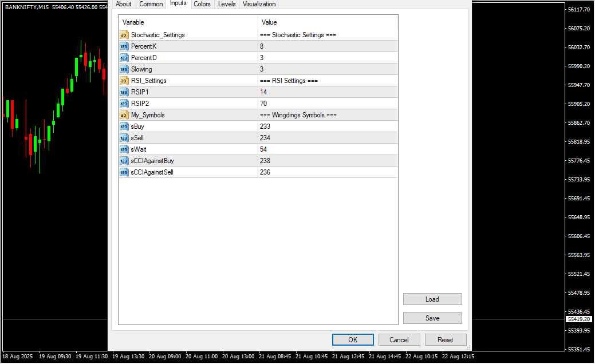Image resolution: width=595 pixels, height=364 pixels.
Task: Select the PercentK value field showing 8
Action: pyautogui.click(x=327, y=46)
